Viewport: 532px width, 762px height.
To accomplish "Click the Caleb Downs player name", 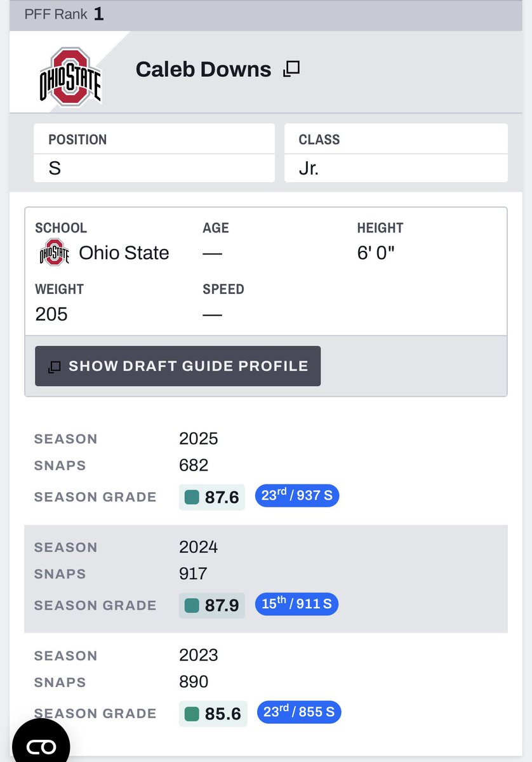I will point(203,69).
